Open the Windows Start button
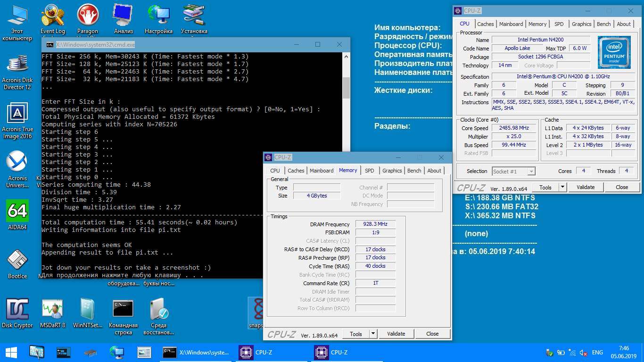 11,352
